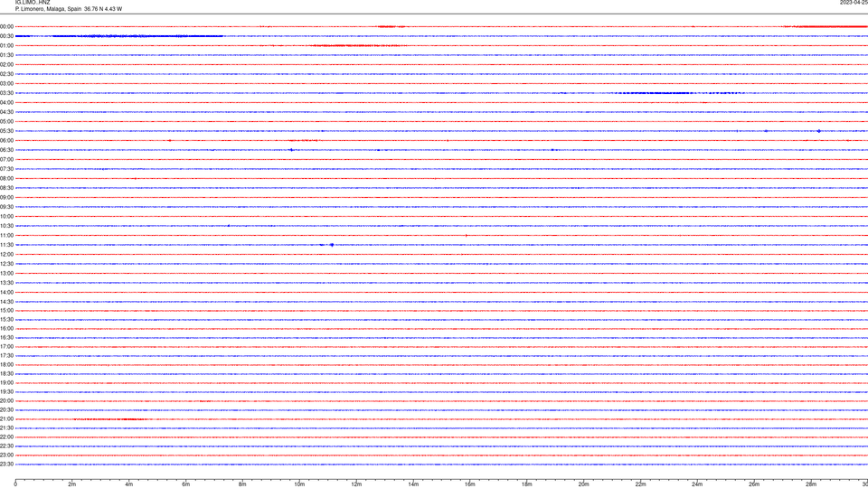Select the 07:30 trace time label
The height and width of the screenshot is (488, 868).
click(6, 169)
